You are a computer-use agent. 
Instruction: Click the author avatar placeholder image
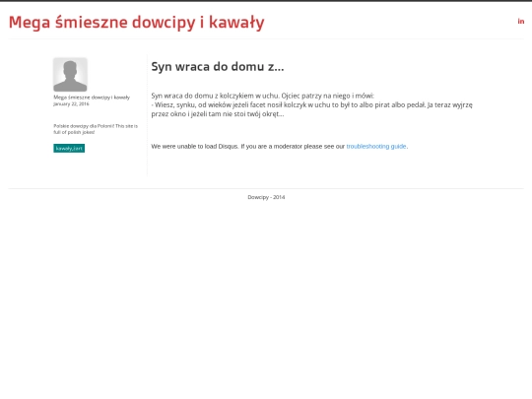click(70, 74)
